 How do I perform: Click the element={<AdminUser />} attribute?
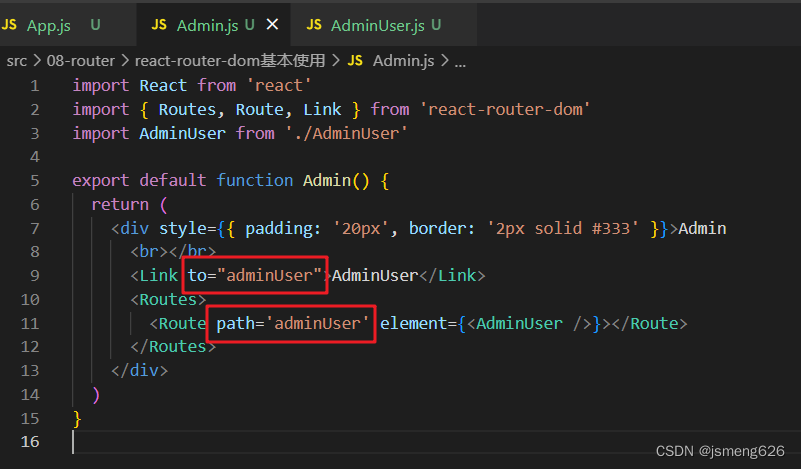tap(490, 323)
